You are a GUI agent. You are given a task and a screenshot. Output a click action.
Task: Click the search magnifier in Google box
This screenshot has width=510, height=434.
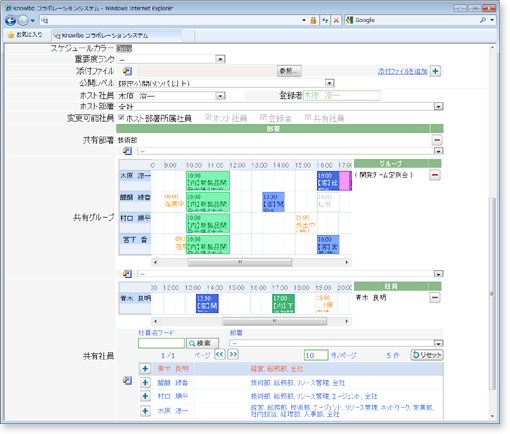tap(483, 20)
